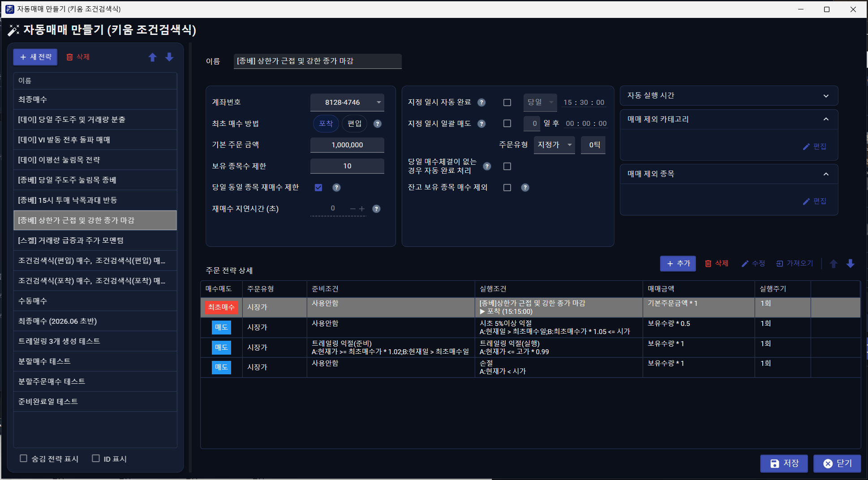Open help for 재매수 지연시간
Viewport: 868px width, 480px height.
pos(377,209)
